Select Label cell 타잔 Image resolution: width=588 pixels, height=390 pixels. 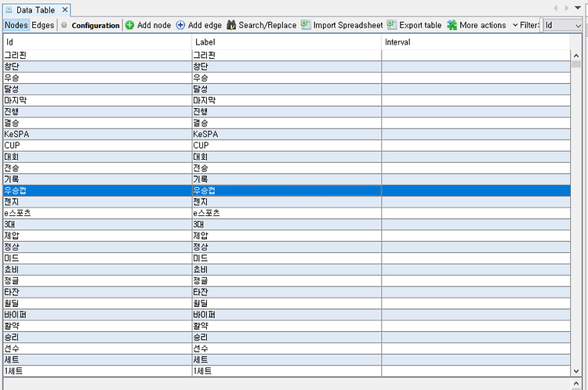(x=286, y=292)
